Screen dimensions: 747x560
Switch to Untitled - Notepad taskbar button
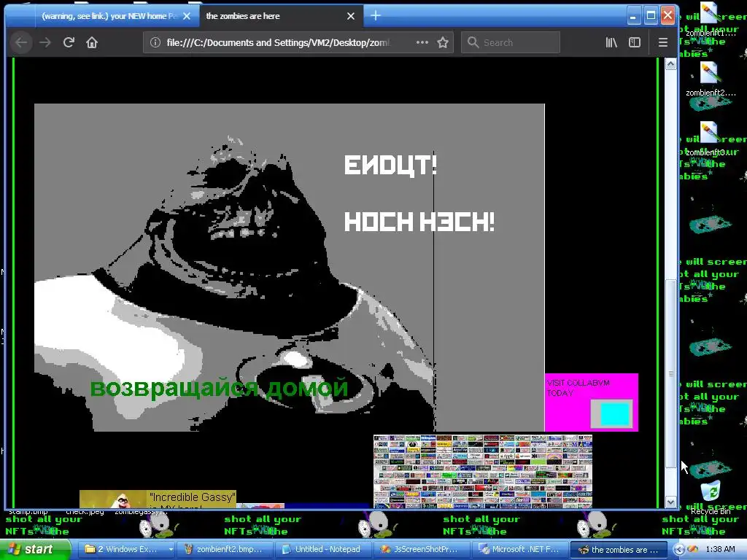point(323,549)
